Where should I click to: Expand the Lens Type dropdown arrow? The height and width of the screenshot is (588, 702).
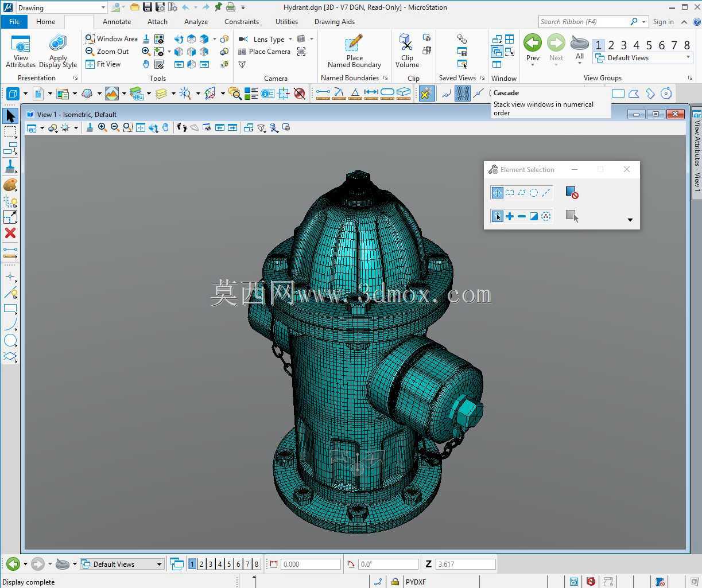pos(290,39)
